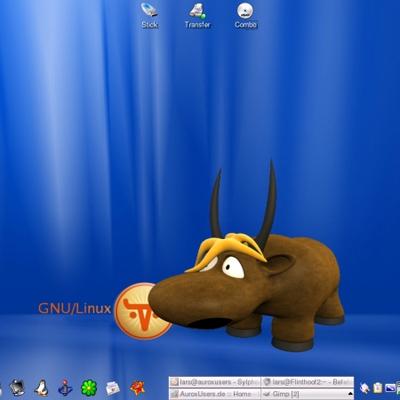Image resolution: width=400 pixels, height=400 pixels.
Task: Open the Transfer desktop icon
Action: [197, 15]
